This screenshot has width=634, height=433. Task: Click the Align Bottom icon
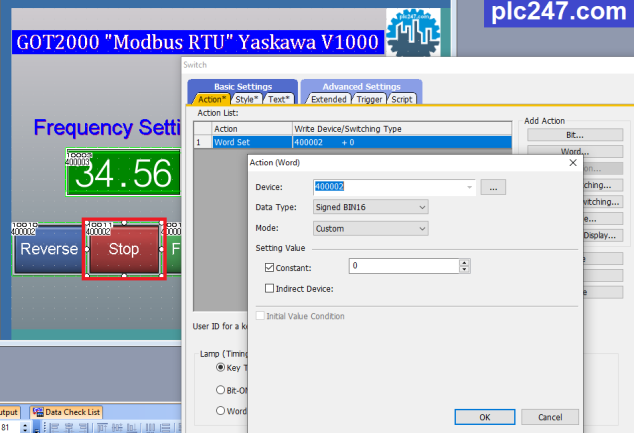coord(132,427)
